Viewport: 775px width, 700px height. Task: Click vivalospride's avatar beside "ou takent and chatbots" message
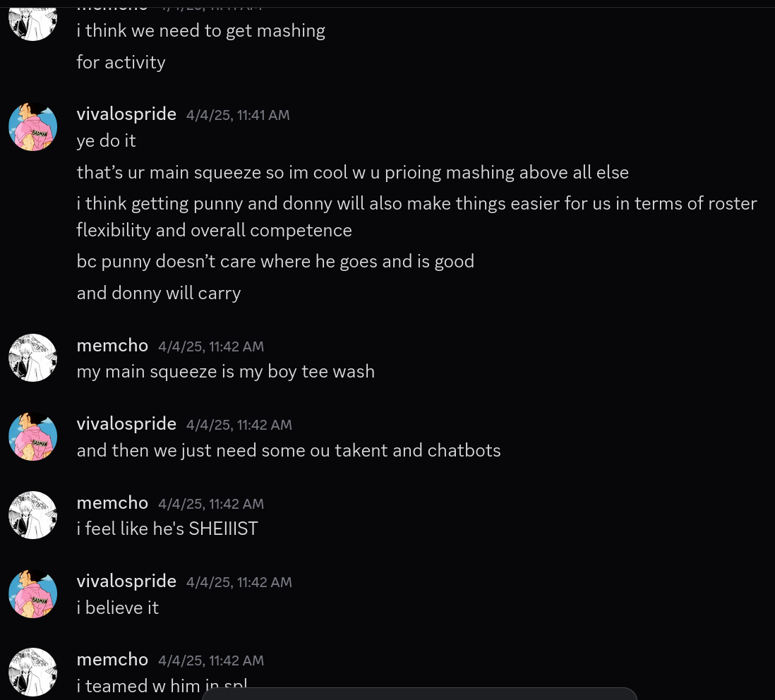click(32, 436)
